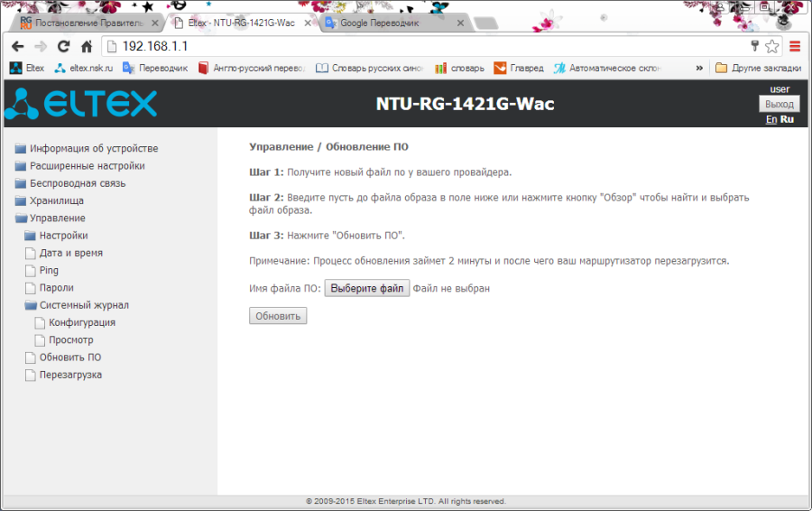
Task: Click the Выберите файл button
Action: (x=367, y=288)
